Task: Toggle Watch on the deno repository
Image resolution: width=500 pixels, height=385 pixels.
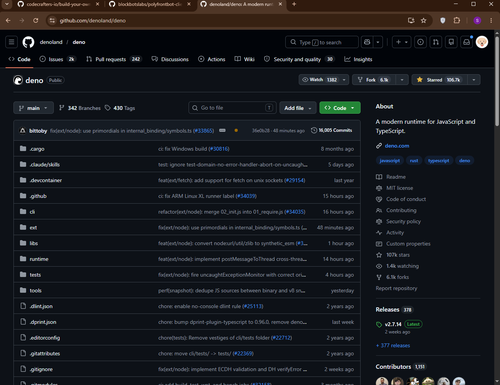Action: click(x=319, y=80)
